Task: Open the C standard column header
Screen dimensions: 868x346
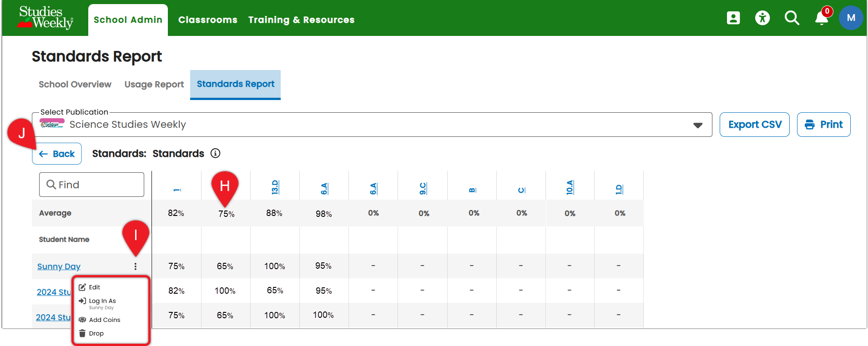Action: 522,190
